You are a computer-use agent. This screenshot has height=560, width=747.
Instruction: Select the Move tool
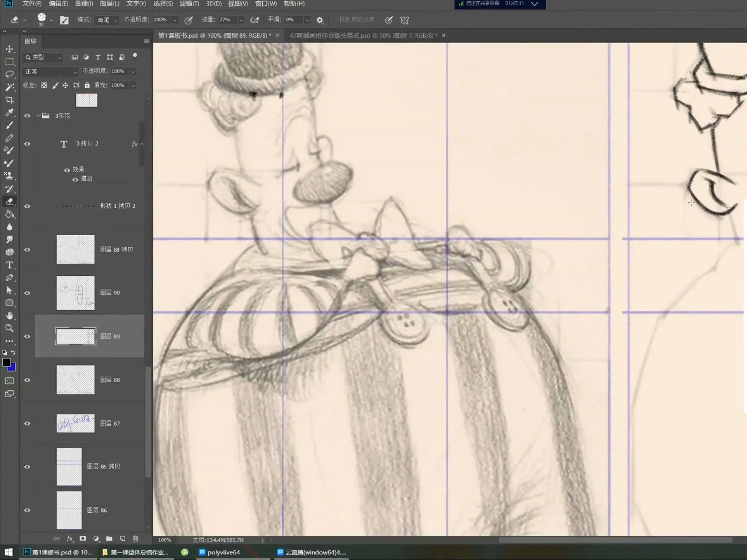(9, 49)
